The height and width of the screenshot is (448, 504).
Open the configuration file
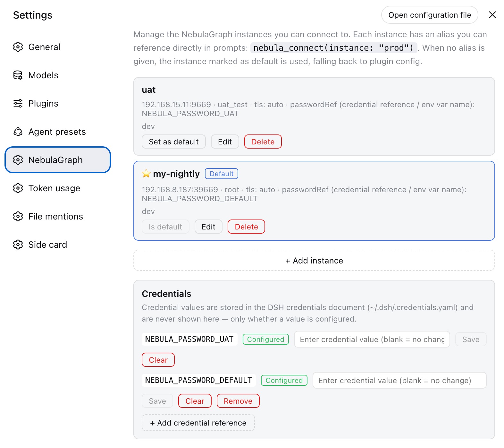tap(430, 15)
